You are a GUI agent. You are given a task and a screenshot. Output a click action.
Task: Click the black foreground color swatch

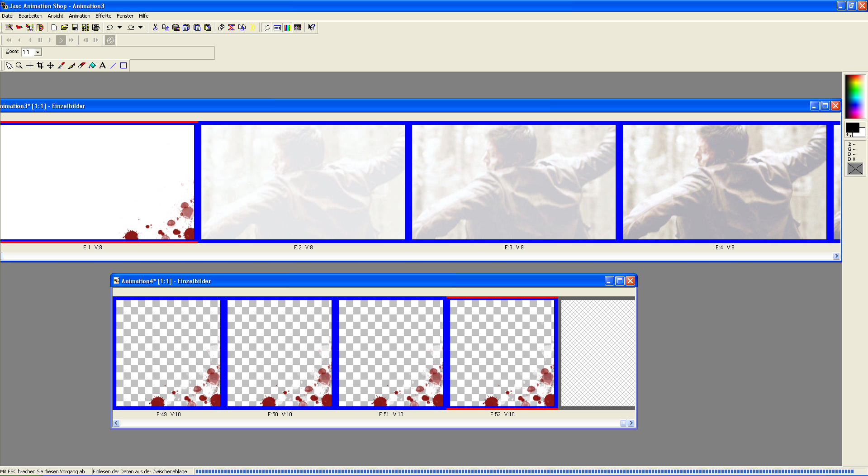[x=852, y=128]
